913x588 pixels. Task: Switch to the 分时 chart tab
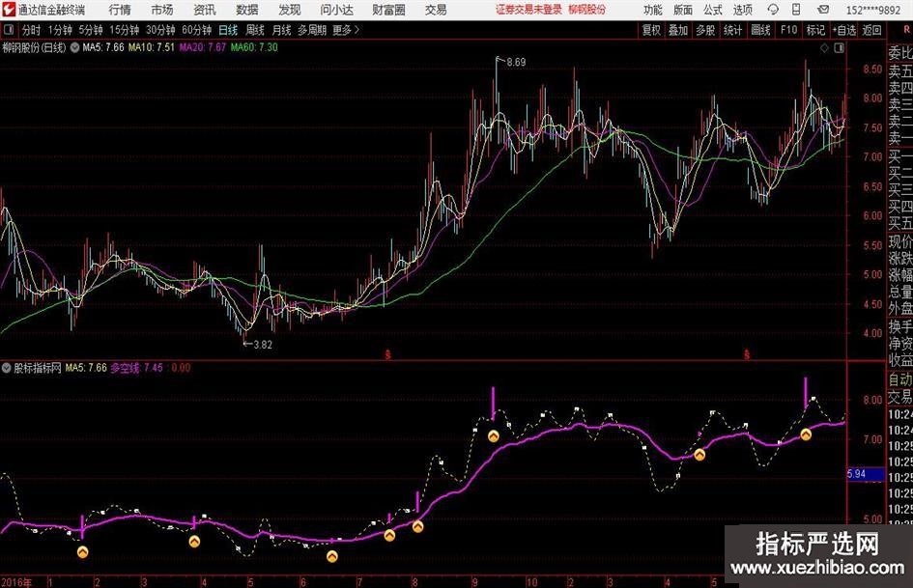coord(32,30)
